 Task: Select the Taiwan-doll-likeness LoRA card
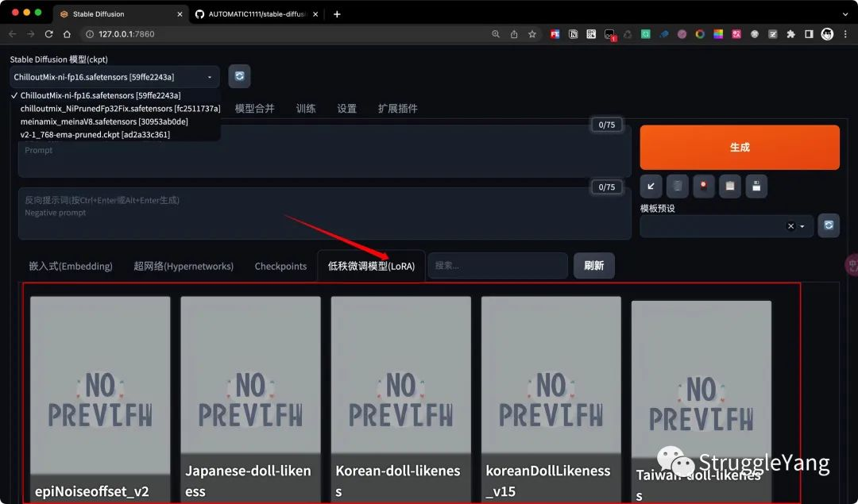[x=701, y=402]
